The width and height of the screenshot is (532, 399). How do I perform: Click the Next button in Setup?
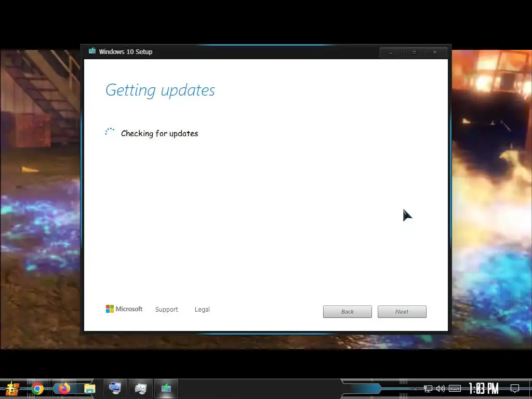click(x=402, y=312)
